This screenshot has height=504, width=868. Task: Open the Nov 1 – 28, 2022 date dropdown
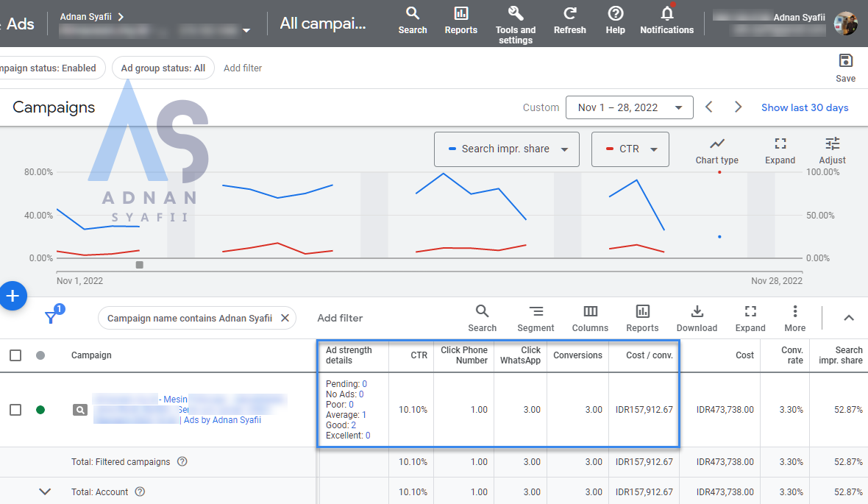pyautogui.click(x=629, y=107)
